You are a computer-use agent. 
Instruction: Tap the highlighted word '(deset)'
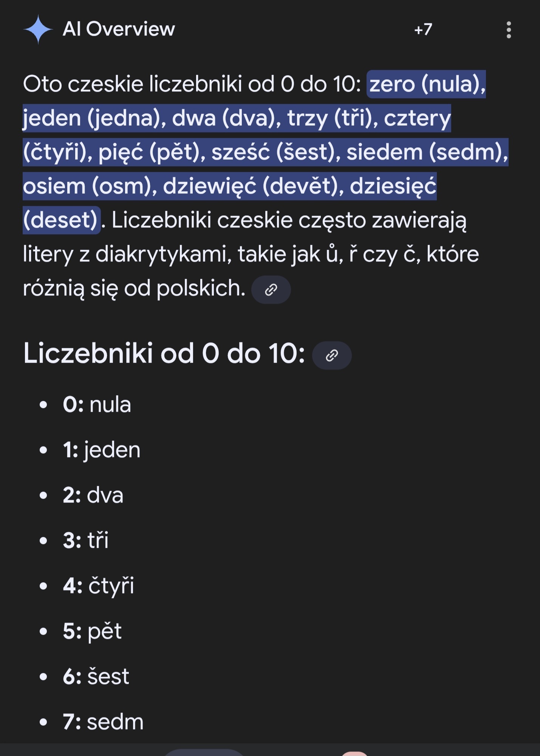[x=61, y=220]
